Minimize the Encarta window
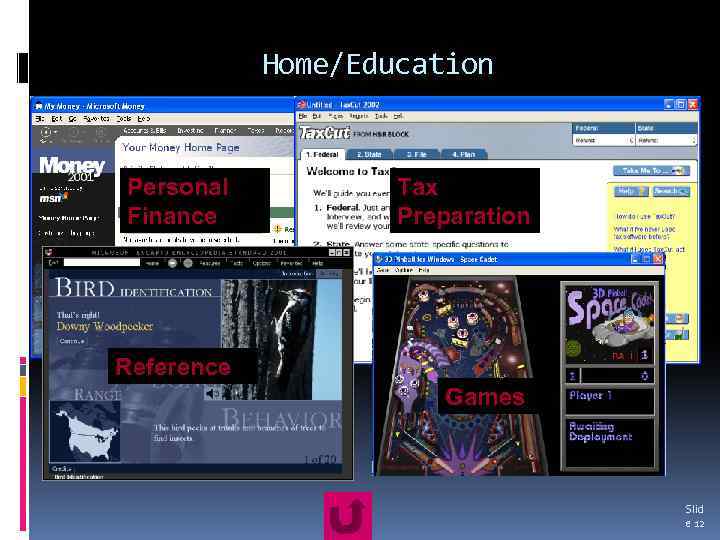 332,253
